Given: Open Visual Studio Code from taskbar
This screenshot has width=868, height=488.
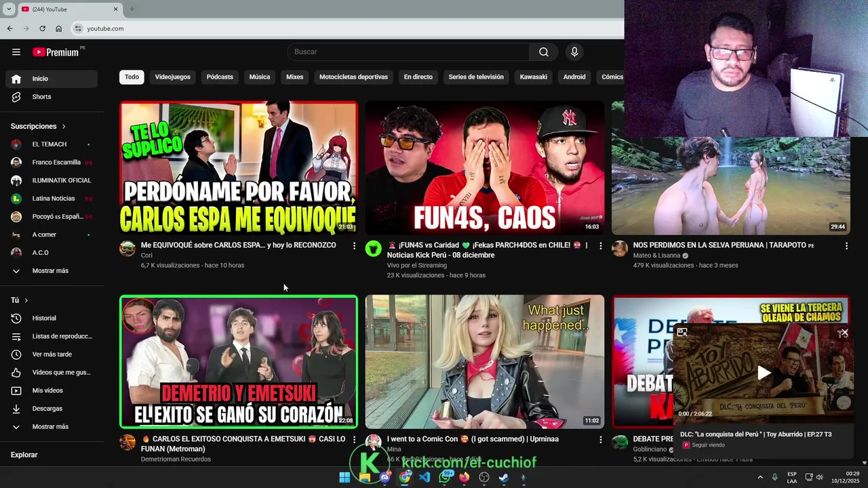Looking at the screenshot, I should tap(425, 477).
